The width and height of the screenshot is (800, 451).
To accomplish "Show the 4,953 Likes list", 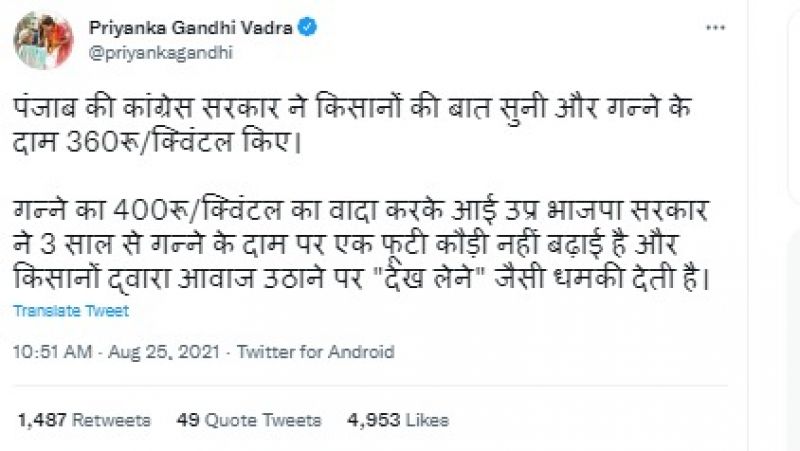I will tap(398, 419).
